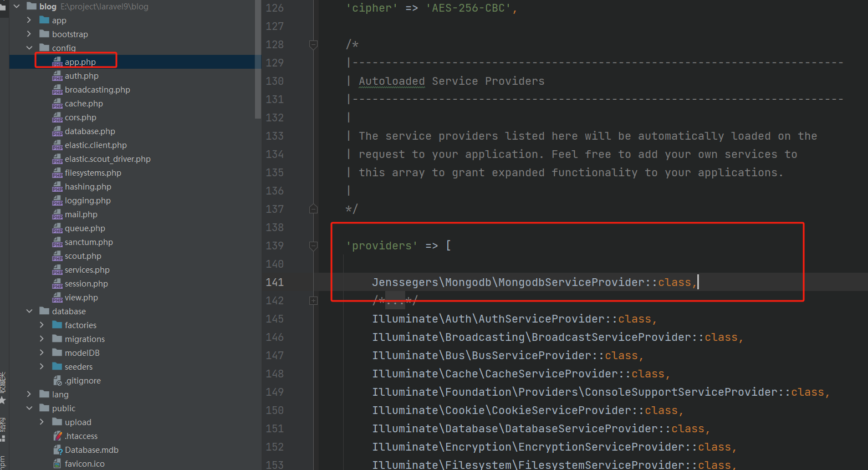Open filesystems.php file
Image resolution: width=868 pixels, height=470 pixels.
pyautogui.click(x=93, y=173)
